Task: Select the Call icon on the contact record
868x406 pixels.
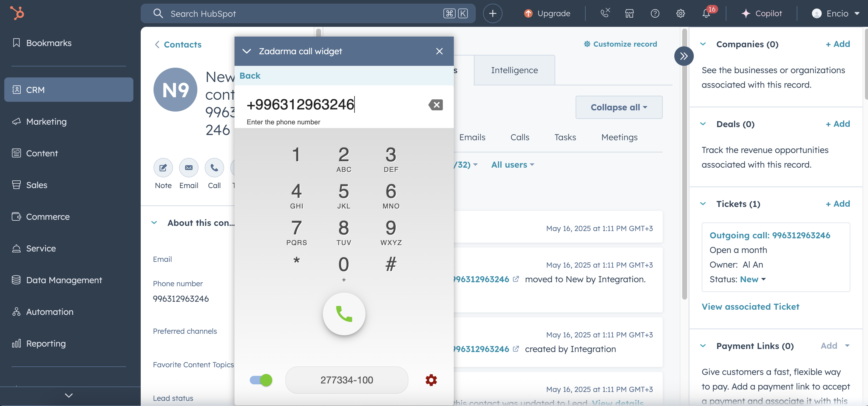Action: pyautogui.click(x=214, y=168)
